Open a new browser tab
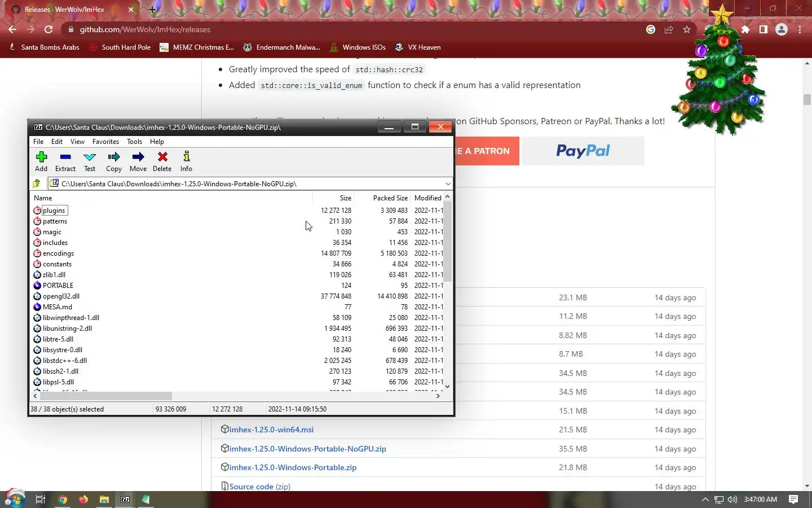Screen dimensions: 812x508 (x=152, y=10)
